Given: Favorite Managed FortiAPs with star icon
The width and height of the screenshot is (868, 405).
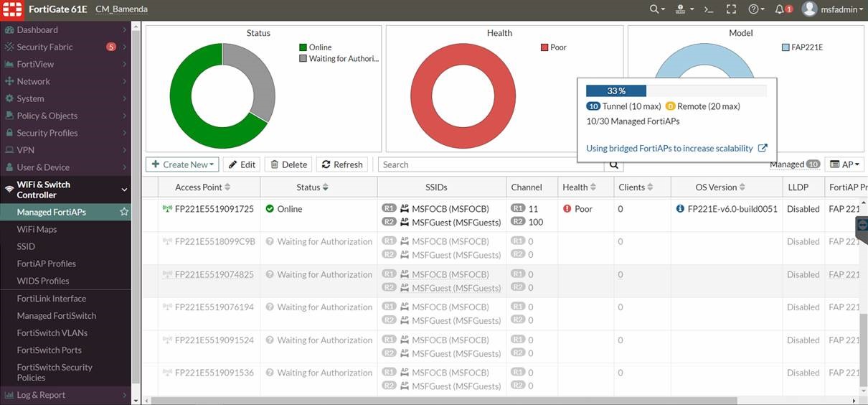Looking at the screenshot, I should click(124, 212).
